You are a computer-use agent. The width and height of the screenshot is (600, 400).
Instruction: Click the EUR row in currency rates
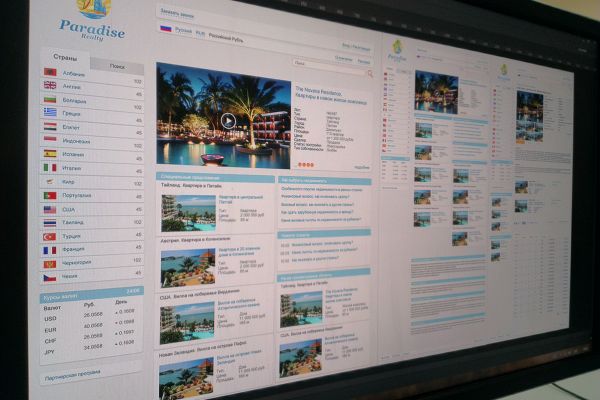[x=89, y=326]
